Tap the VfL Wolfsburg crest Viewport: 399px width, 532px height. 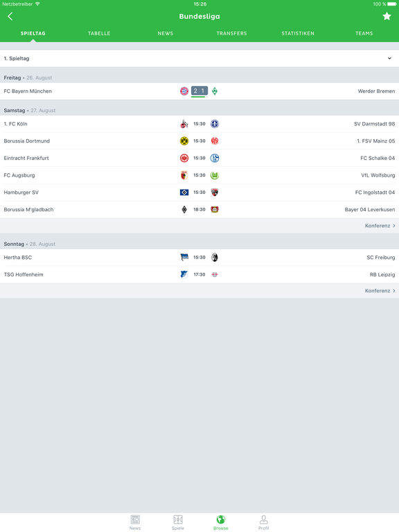215,175
